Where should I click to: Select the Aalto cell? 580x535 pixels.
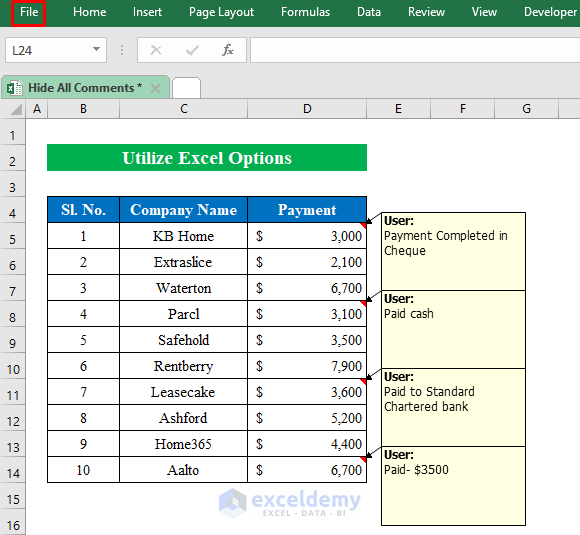click(183, 470)
